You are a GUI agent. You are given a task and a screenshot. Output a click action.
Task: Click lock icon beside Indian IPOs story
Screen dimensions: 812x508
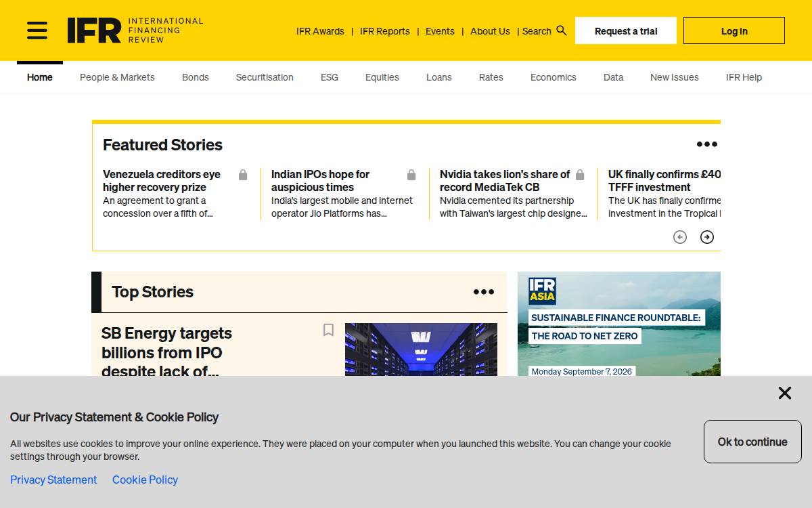pos(411,175)
